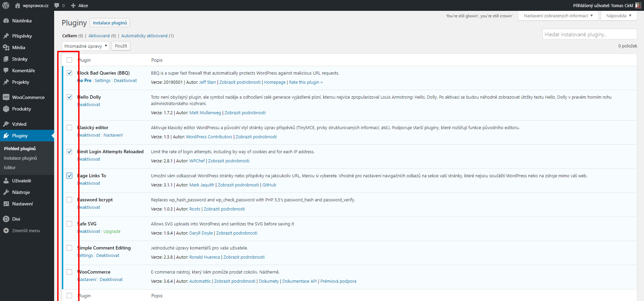Filter by Aktivované plugins
Viewport: 644px width, 301px height.
point(99,36)
